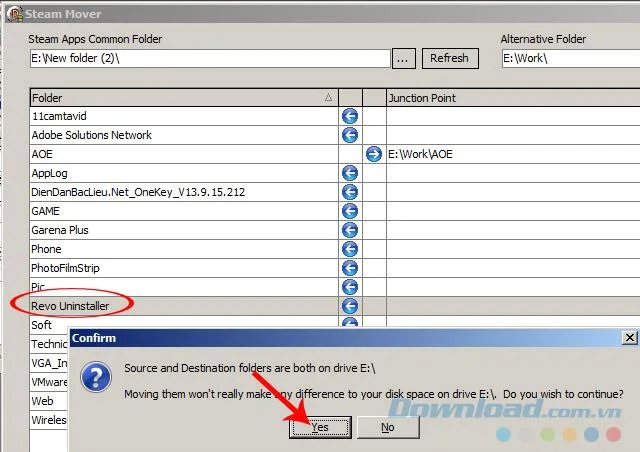Click move arrow for Garena Plus folder
Image resolution: width=640 pixels, height=452 pixels.
tap(350, 230)
